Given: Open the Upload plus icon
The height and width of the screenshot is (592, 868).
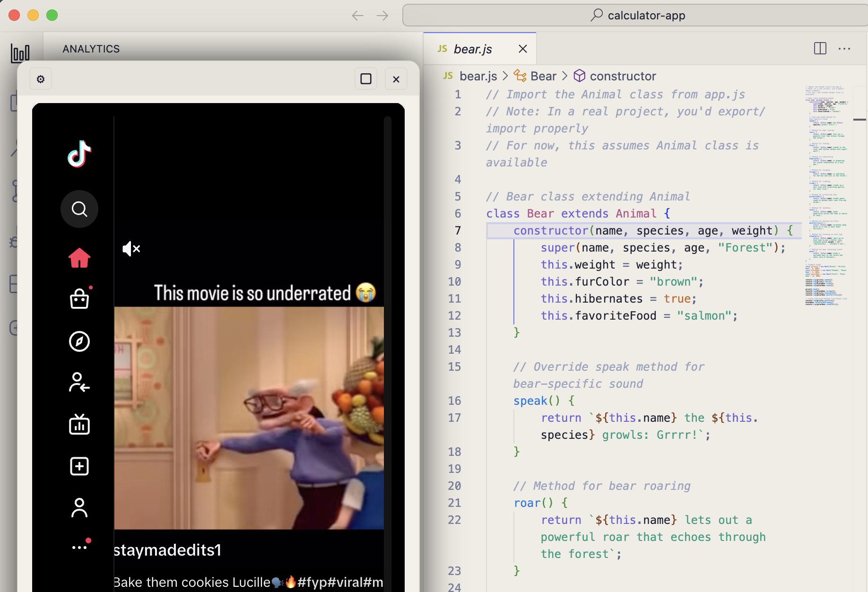Looking at the screenshot, I should coord(79,467).
